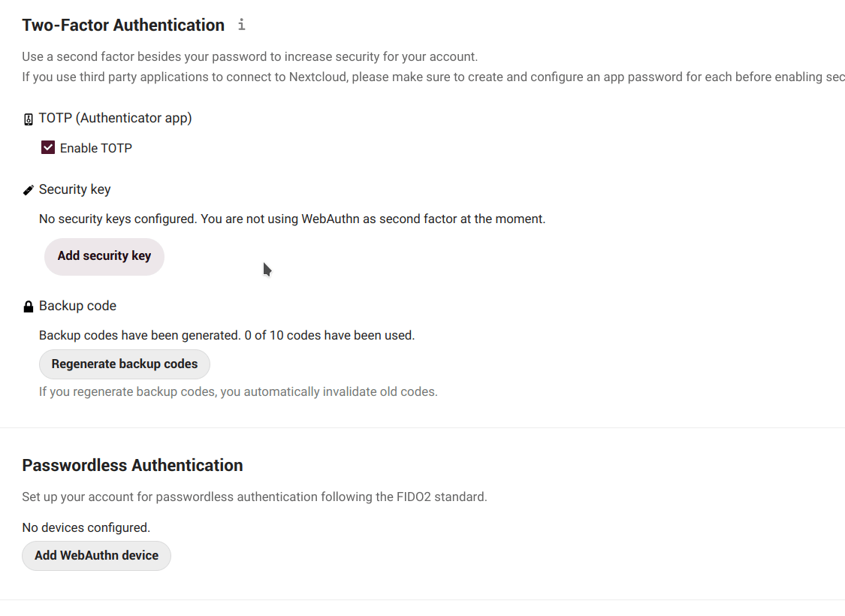This screenshot has width=845, height=616.
Task: Click the TOTP authenticator phone icon
Action: point(29,119)
